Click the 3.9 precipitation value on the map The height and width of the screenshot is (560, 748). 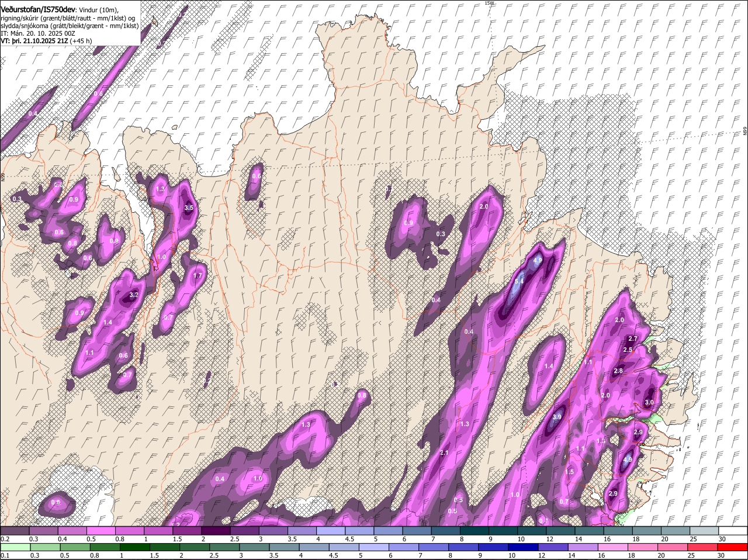pos(557,417)
